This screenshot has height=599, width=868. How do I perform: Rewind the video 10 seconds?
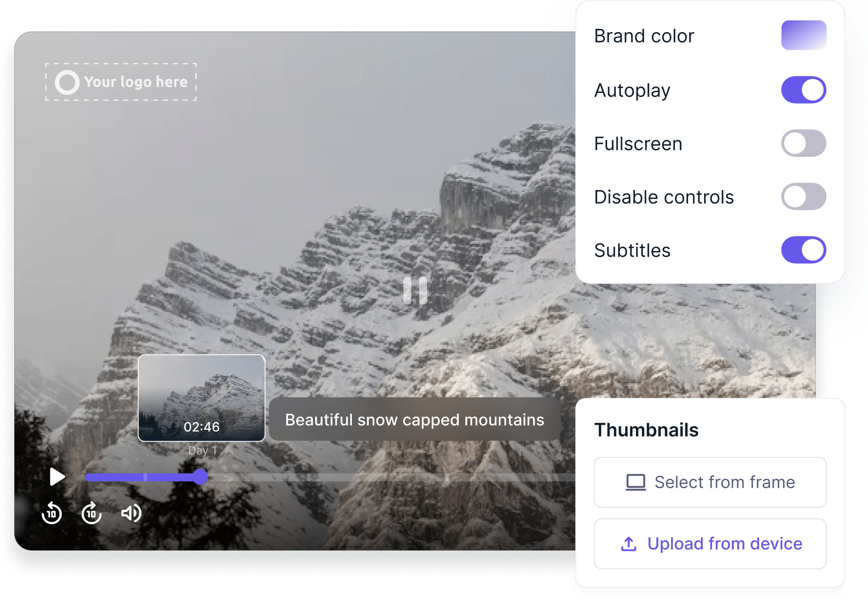pyautogui.click(x=52, y=513)
